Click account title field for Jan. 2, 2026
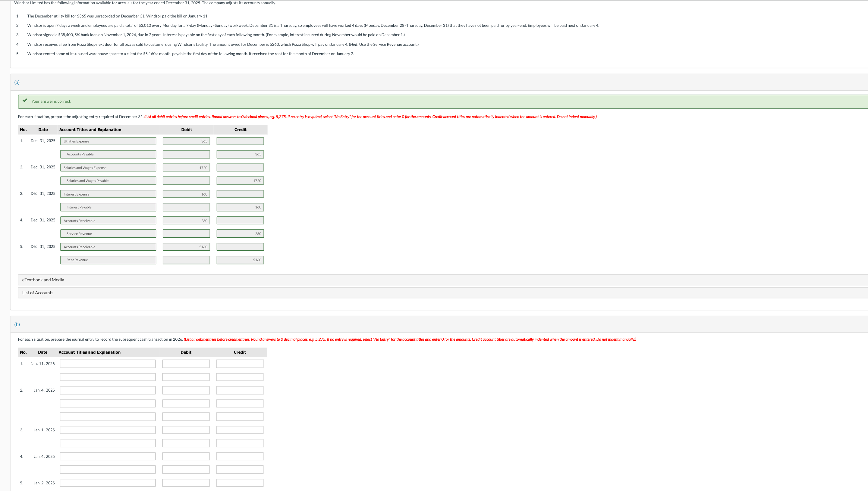Image resolution: width=868 pixels, height=491 pixels. pyautogui.click(x=108, y=483)
